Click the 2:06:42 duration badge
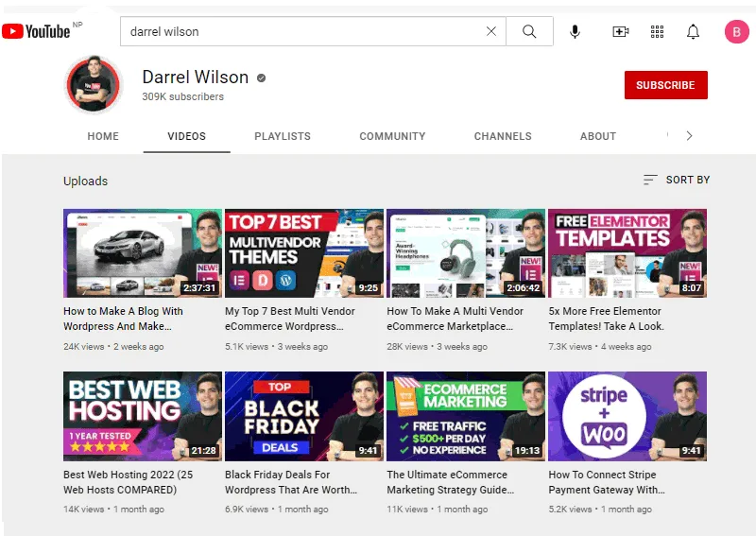Screen dimensions: 756x536 pos(524,288)
